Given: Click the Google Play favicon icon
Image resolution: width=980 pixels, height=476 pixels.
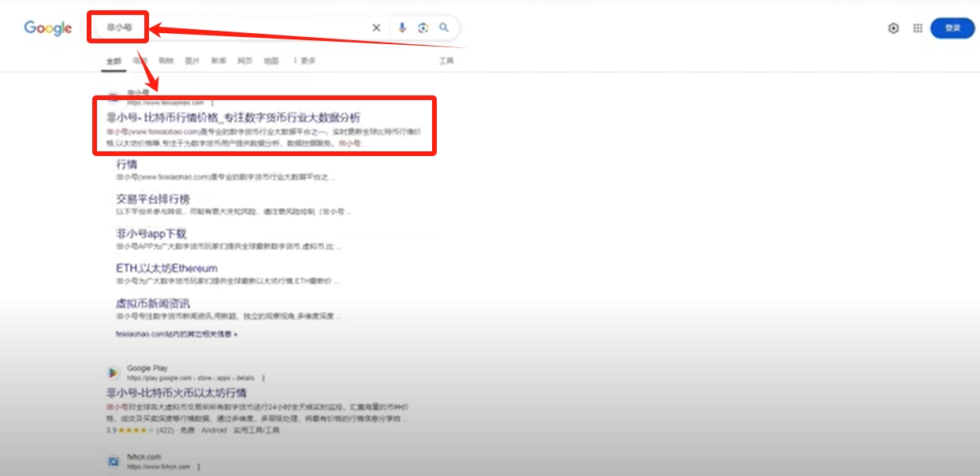Looking at the screenshot, I should click(114, 373).
